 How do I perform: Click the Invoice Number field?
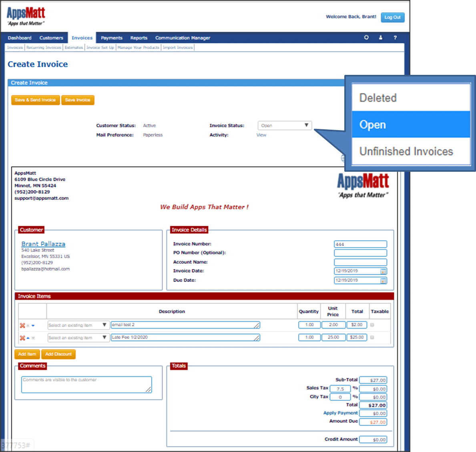coord(360,244)
